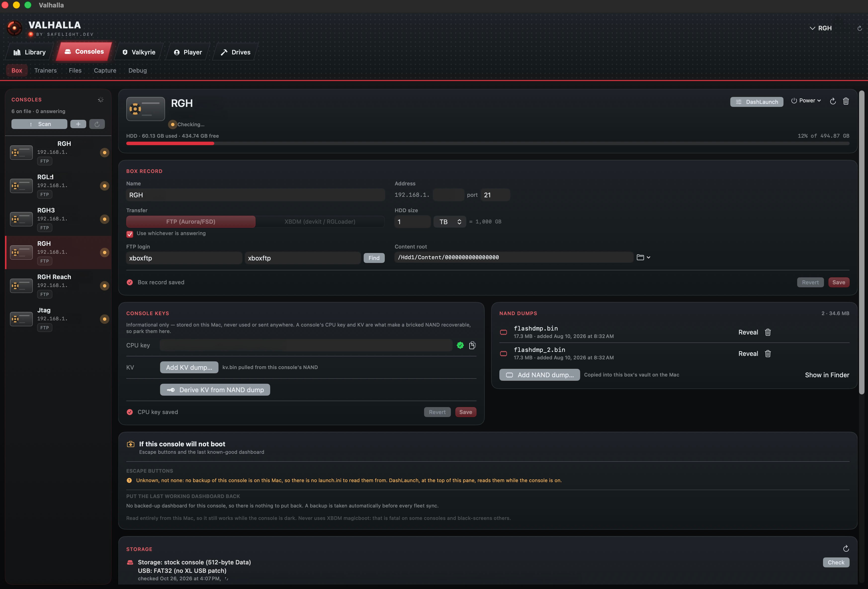Select FTP (Aurora/FSD) transfer mode
The image size is (868, 589).
click(x=191, y=222)
